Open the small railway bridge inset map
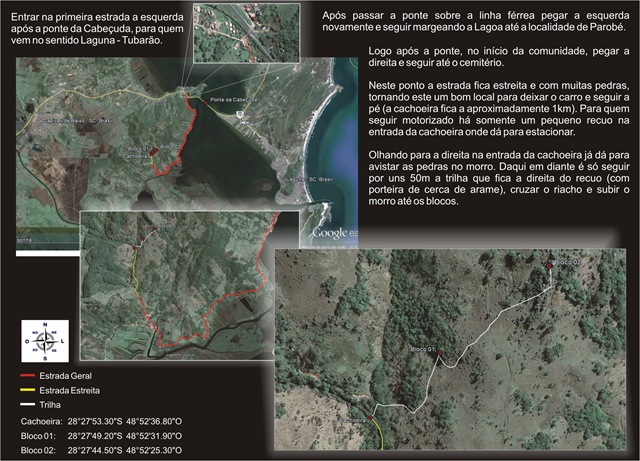The width and height of the screenshot is (640, 461). point(247,33)
